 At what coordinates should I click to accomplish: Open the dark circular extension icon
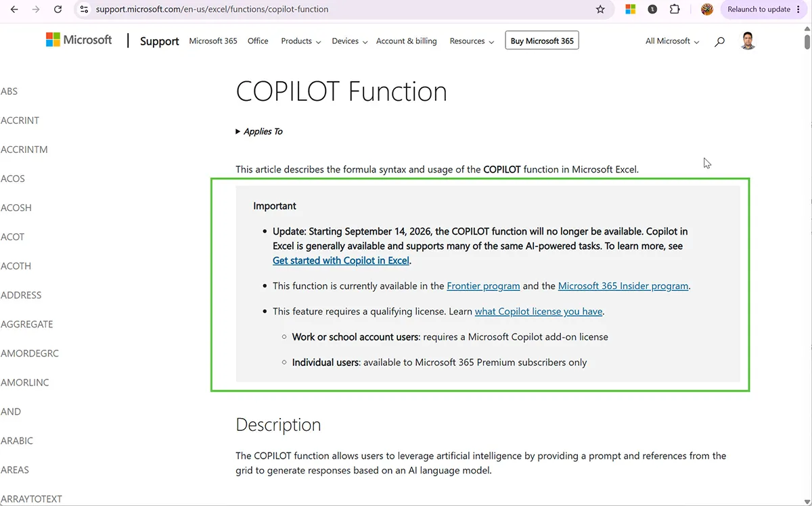point(652,9)
